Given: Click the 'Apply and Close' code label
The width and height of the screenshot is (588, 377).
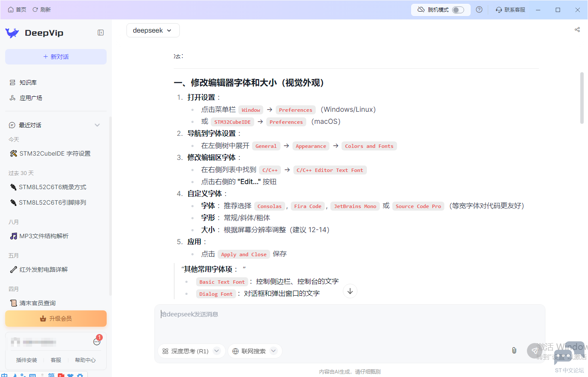Looking at the screenshot, I should pyautogui.click(x=244, y=254).
